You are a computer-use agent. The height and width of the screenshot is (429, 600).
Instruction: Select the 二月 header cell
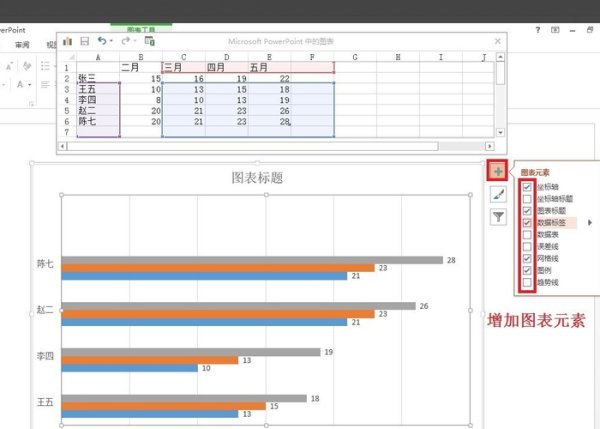[x=141, y=68]
